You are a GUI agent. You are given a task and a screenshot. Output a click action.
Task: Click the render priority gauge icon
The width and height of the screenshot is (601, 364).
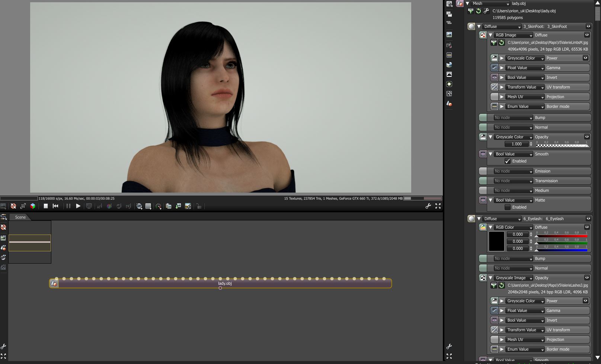[158, 206]
